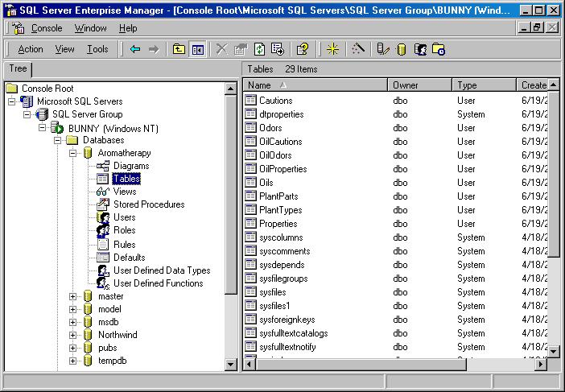
Task: Open the Help menu
Action: [x=128, y=28]
